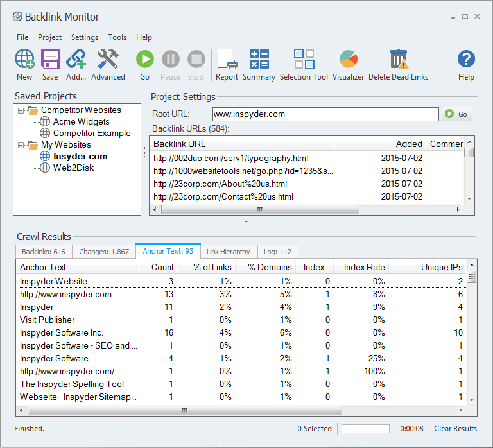Click the backlink list vertical scroll down arrow
Screen dimensions: 493x448
(469, 199)
